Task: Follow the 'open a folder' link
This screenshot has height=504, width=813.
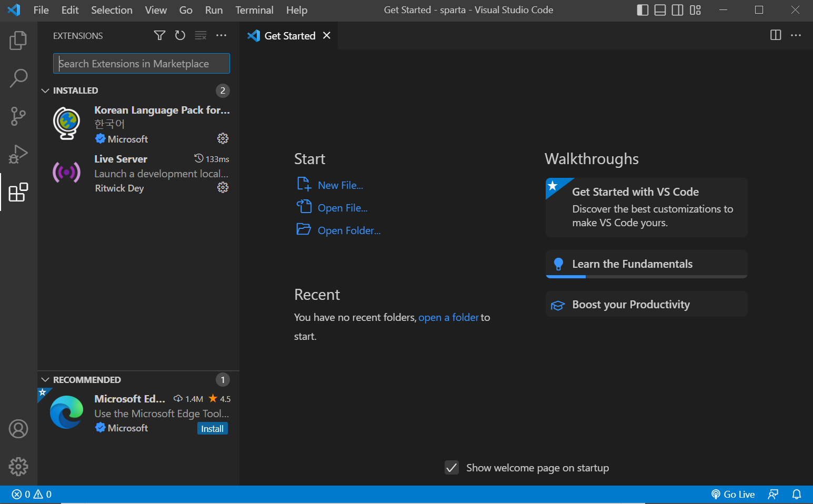Action: tap(448, 317)
